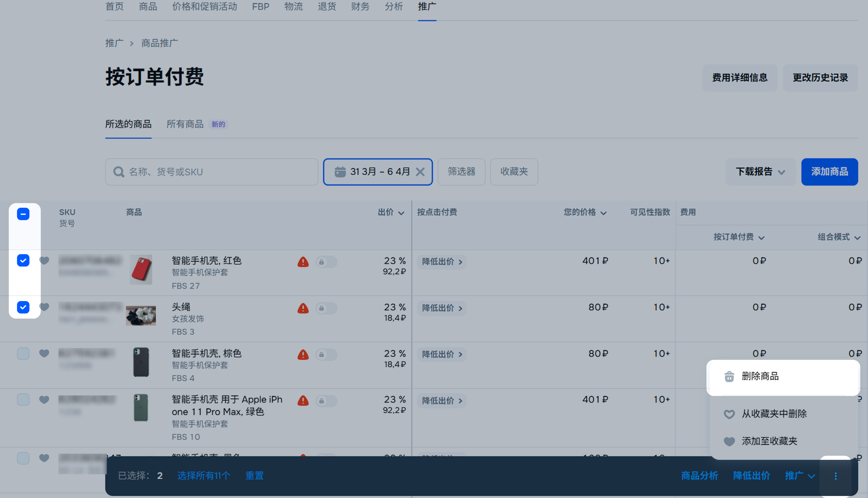This screenshot has height=498, width=868.
Task: Open 财务 in top navigation
Action: tap(360, 6)
